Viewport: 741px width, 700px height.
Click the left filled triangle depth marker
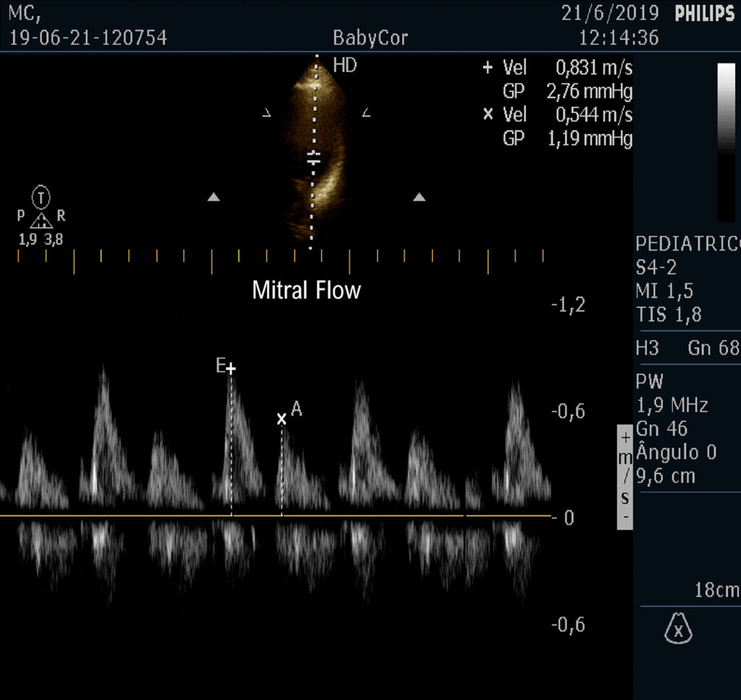pyautogui.click(x=213, y=197)
